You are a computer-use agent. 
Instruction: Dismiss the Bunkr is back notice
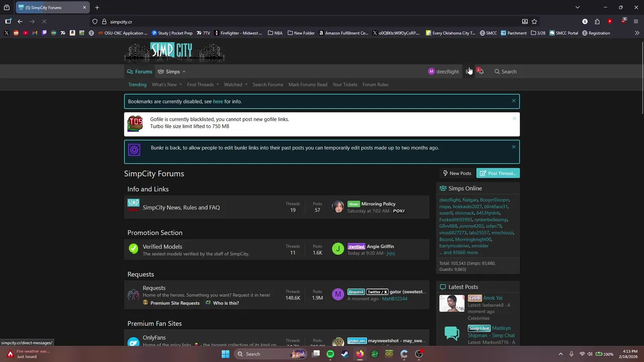[514, 147]
